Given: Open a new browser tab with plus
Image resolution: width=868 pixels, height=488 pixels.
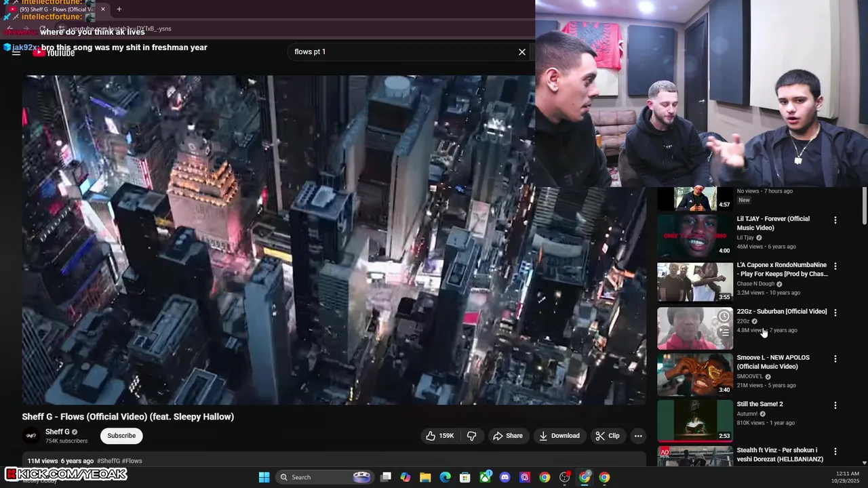Looking at the screenshot, I should pos(119,9).
